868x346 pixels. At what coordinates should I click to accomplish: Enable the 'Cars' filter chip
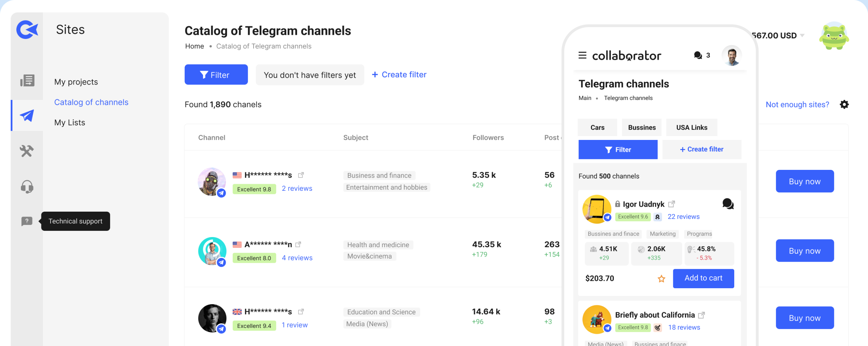[597, 127]
